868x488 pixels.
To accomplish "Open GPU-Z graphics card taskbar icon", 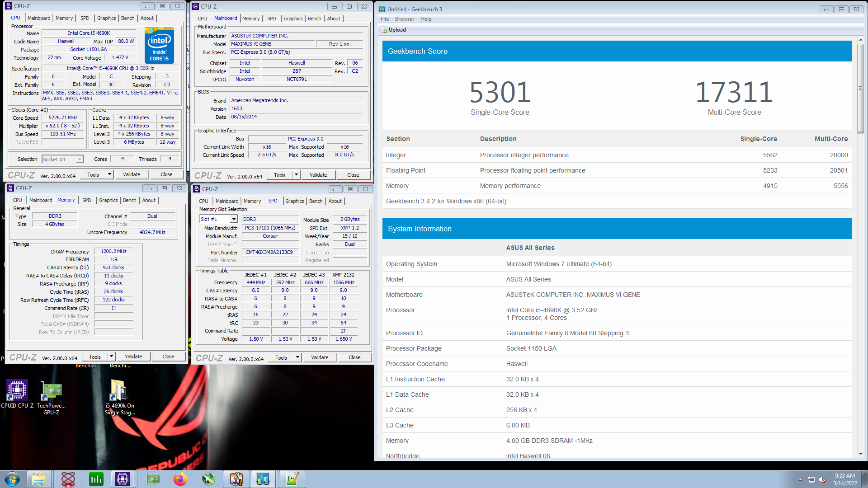I will (x=153, y=479).
